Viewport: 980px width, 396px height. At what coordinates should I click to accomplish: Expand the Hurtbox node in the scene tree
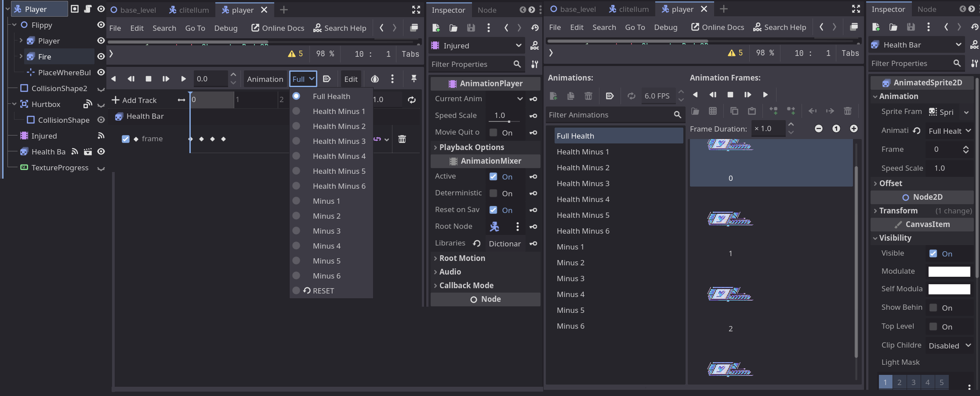coord(15,104)
